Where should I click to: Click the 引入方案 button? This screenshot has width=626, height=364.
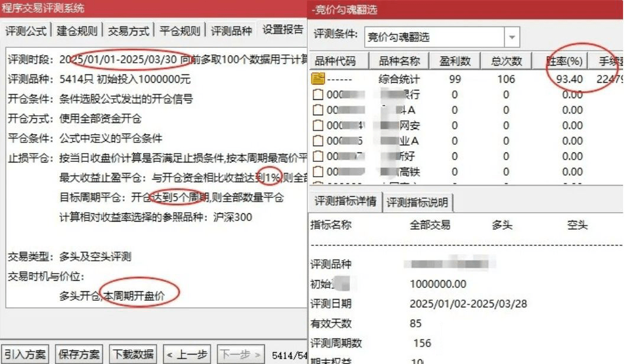(25, 354)
